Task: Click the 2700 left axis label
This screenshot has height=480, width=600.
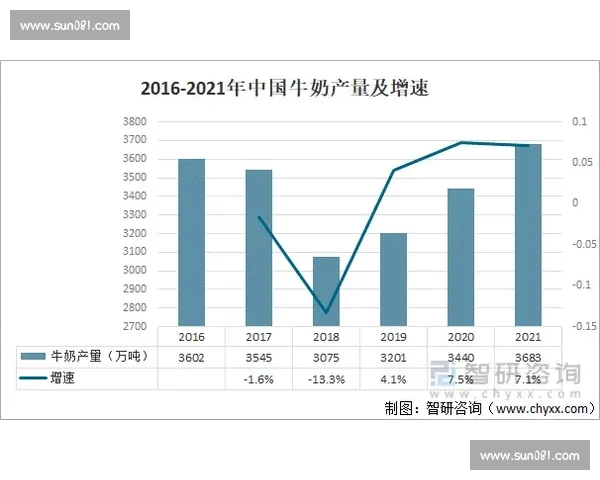Action: coord(135,326)
